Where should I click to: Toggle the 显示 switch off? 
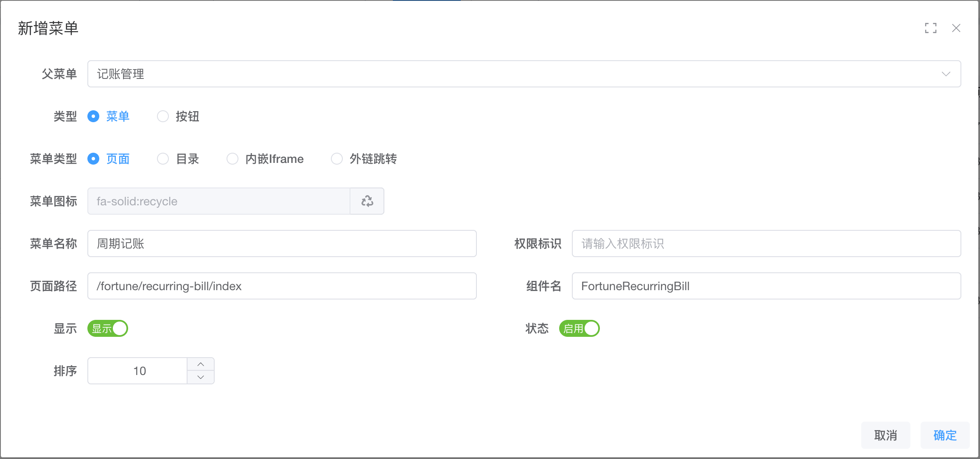click(x=108, y=328)
